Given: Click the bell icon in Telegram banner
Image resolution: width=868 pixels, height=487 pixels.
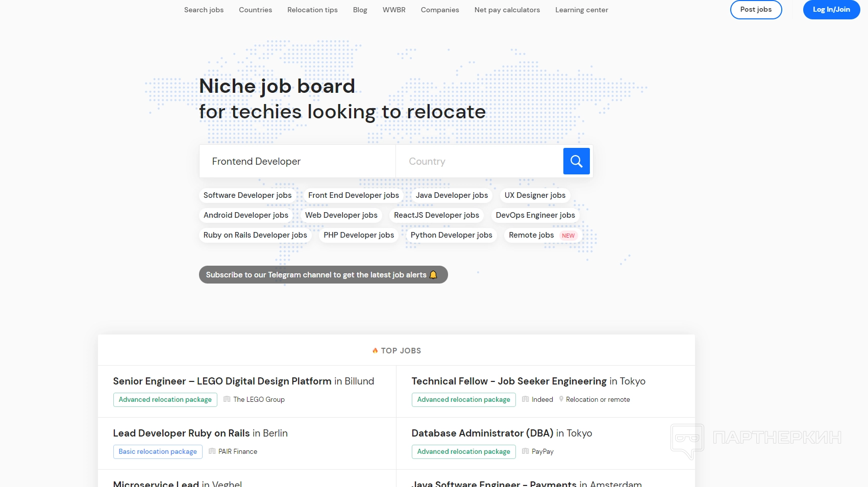Looking at the screenshot, I should 433,275.
